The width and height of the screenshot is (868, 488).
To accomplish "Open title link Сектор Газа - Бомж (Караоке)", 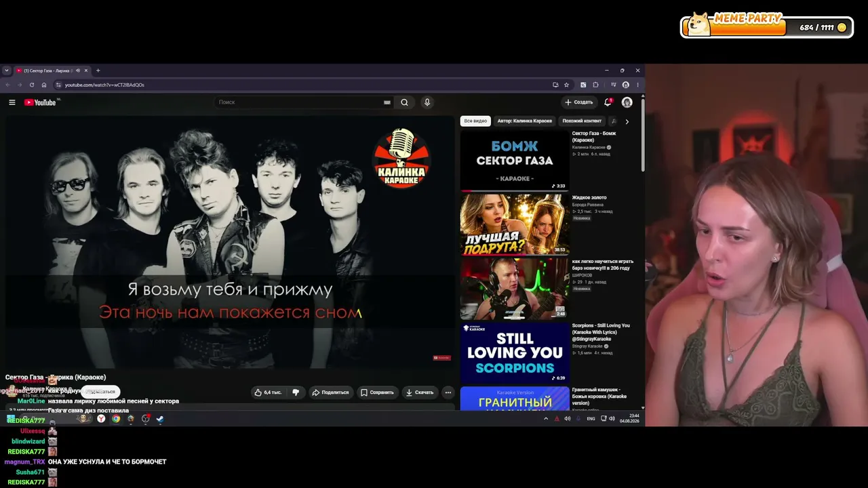I will (594, 137).
